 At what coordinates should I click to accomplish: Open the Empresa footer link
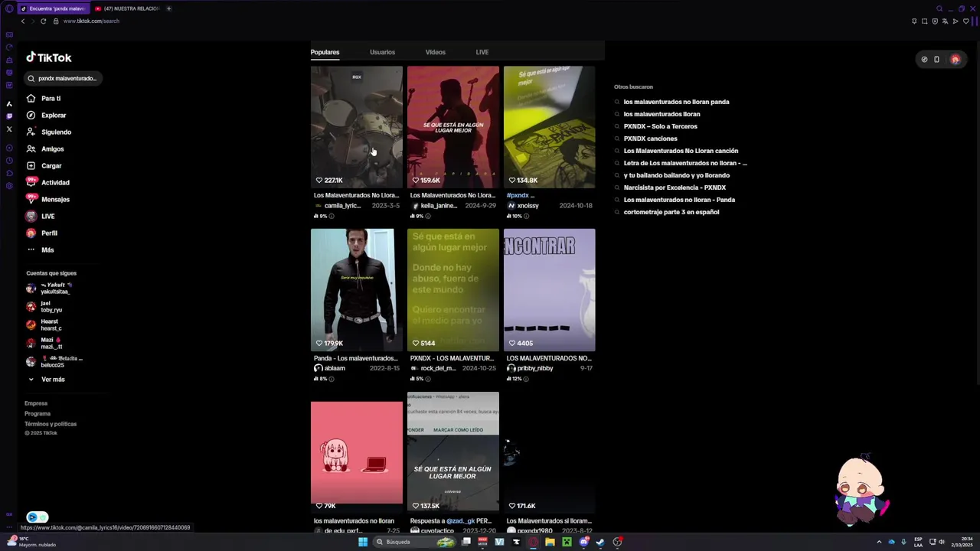tap(36, 403)
